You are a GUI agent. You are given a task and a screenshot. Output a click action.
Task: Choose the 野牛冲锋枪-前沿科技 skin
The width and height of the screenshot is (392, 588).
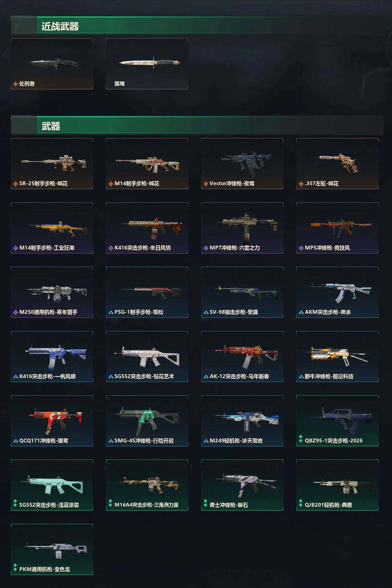(337, 357)
